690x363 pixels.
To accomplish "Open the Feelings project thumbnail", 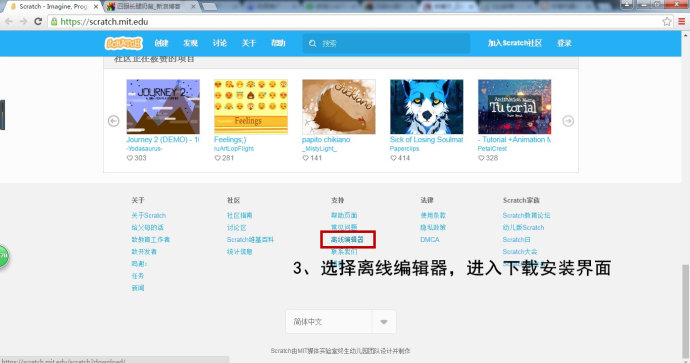I will (x=251, y=106).
